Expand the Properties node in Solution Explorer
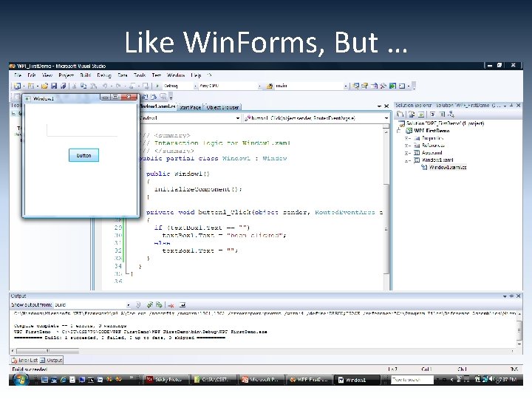 coord(407,138)
